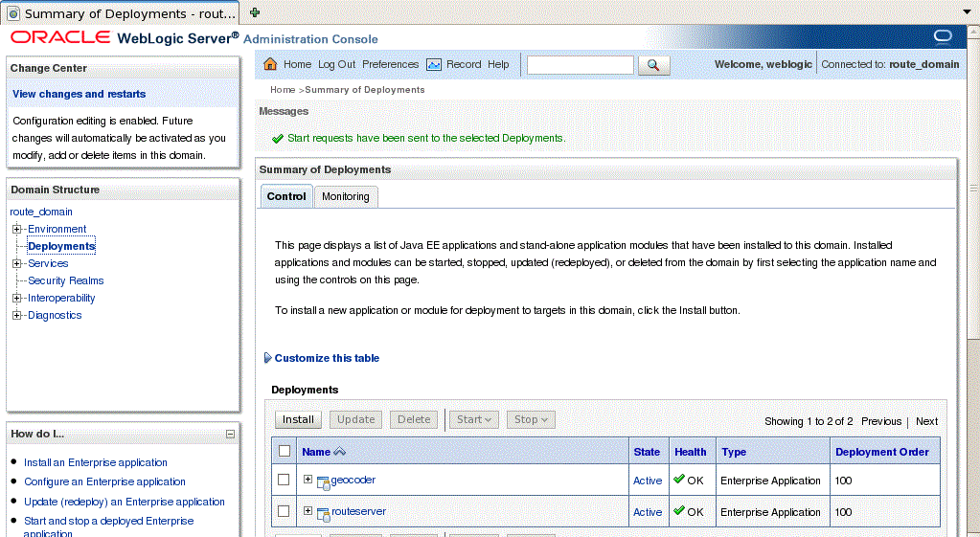Image resolution: width=980 pixels, height=537 pixels.
Task: Click the Delete button
Action: (x=414, y=419)
